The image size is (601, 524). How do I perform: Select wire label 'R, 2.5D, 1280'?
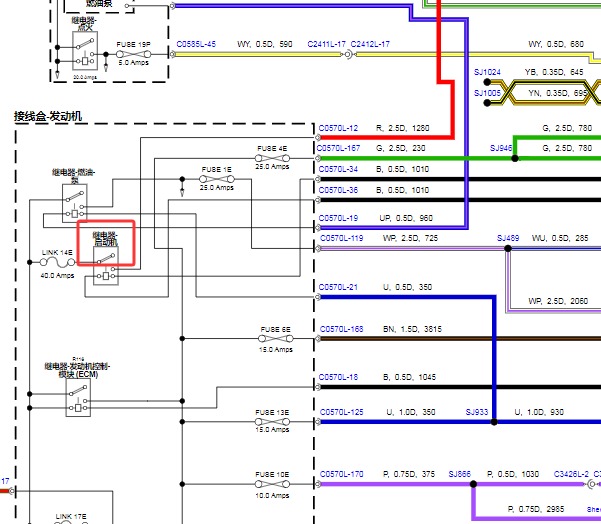402,128
